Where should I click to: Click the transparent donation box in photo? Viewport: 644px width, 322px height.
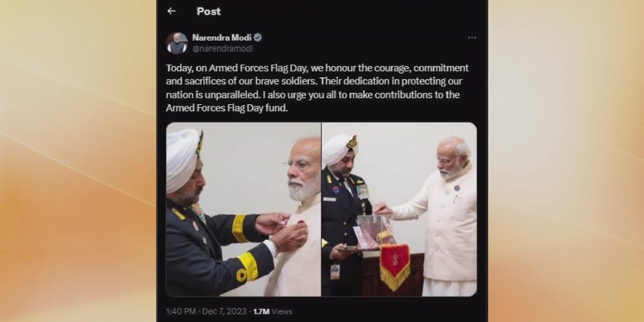374,232
